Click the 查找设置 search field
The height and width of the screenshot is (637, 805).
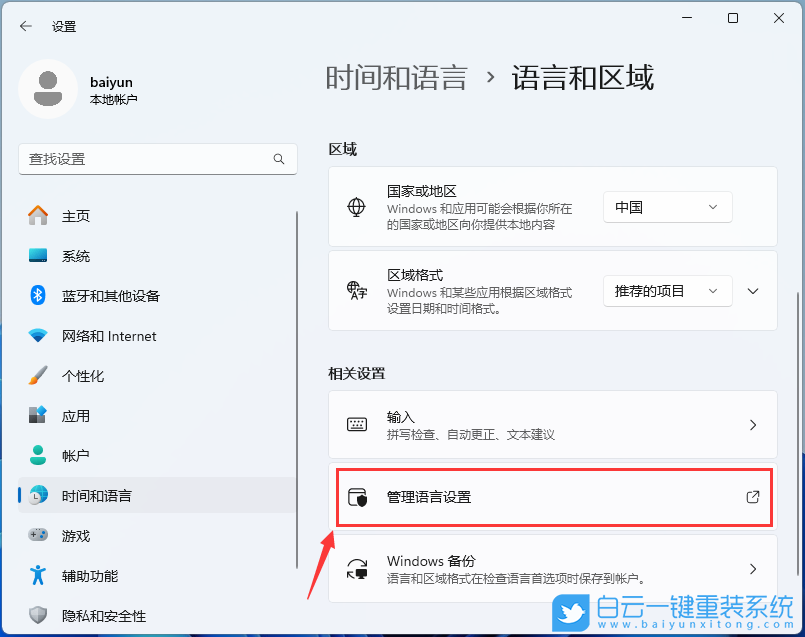pyautogui.click(x=157, y=159)
